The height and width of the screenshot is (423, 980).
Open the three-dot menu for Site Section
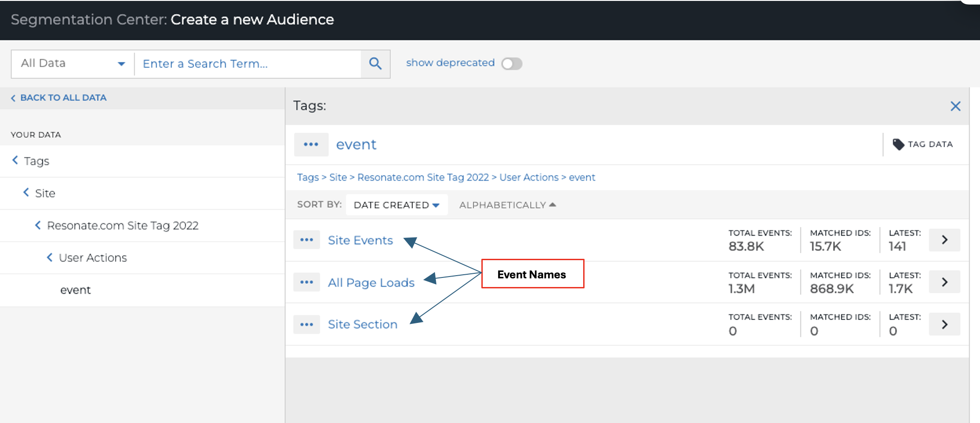point(307,324)
